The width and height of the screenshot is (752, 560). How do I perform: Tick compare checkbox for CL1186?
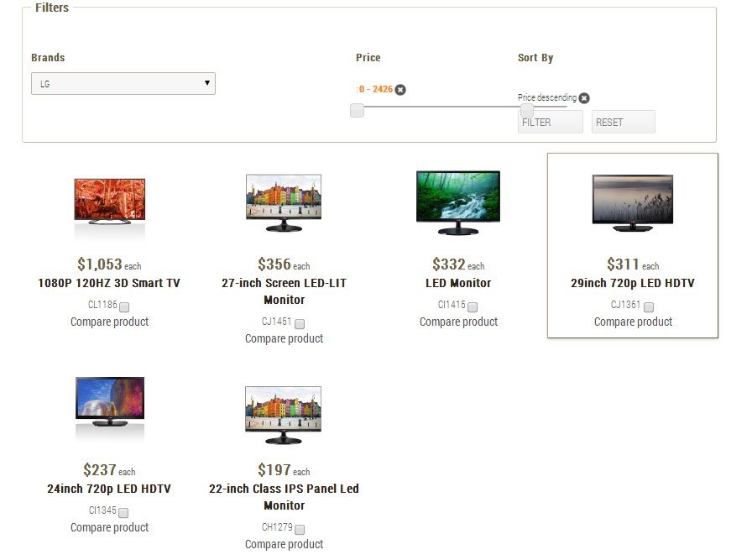point(124,306)
